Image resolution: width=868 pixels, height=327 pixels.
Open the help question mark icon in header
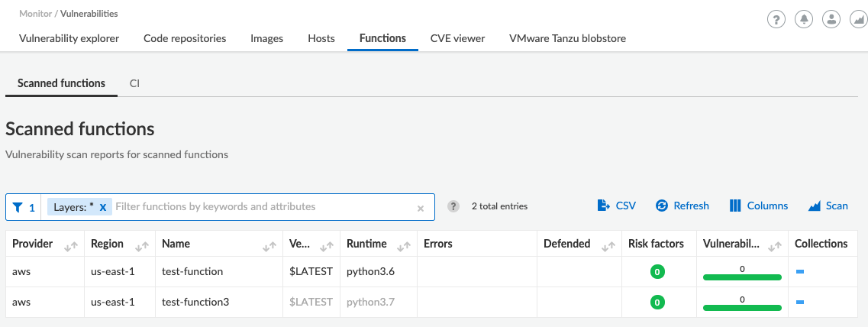[x=776, y=20]
